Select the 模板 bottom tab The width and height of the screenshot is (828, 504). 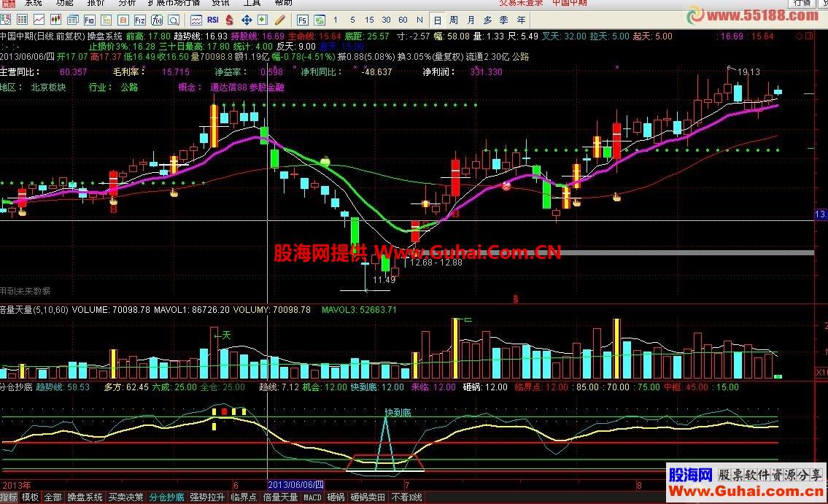(30, 497)
